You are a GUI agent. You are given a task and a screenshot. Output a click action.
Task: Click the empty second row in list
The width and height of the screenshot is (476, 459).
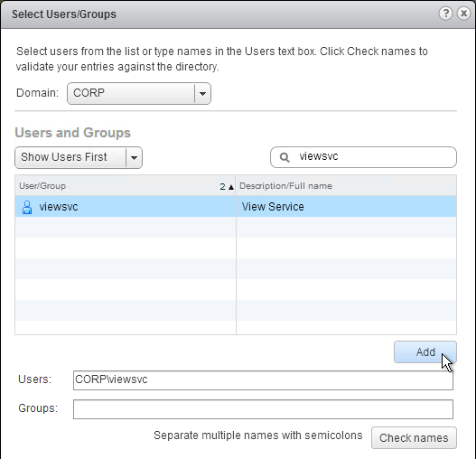236,227
